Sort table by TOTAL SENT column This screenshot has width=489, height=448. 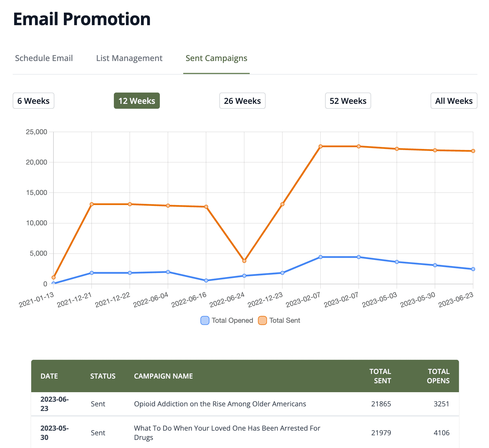[380, 376]
